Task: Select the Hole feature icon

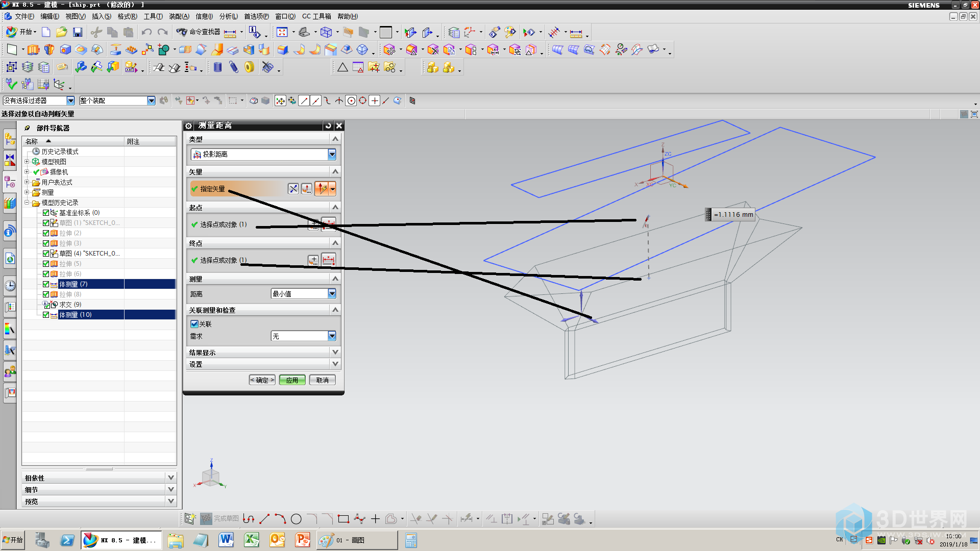Action: click(65, 50)
